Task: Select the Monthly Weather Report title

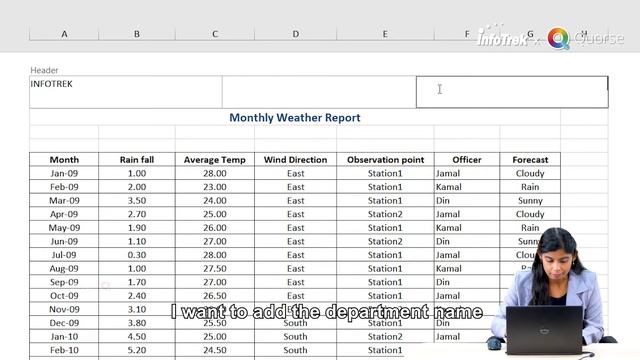Action: coord(295,118)
